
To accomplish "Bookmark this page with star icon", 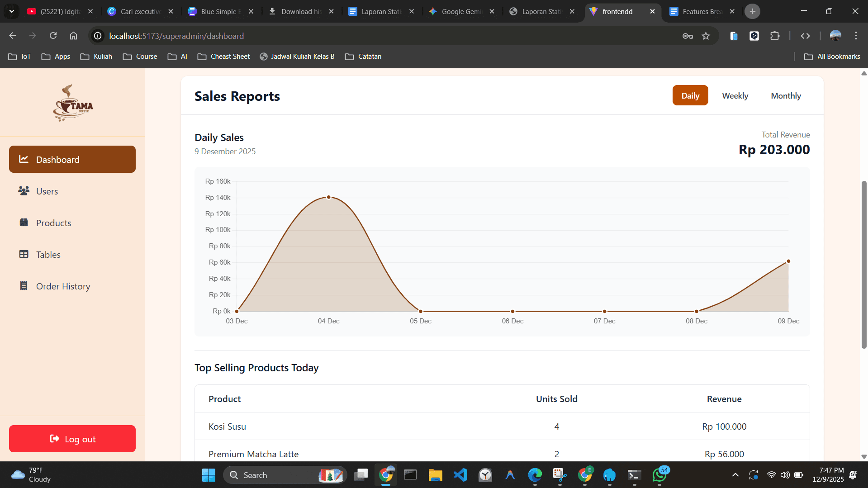I will click(706, 36).
